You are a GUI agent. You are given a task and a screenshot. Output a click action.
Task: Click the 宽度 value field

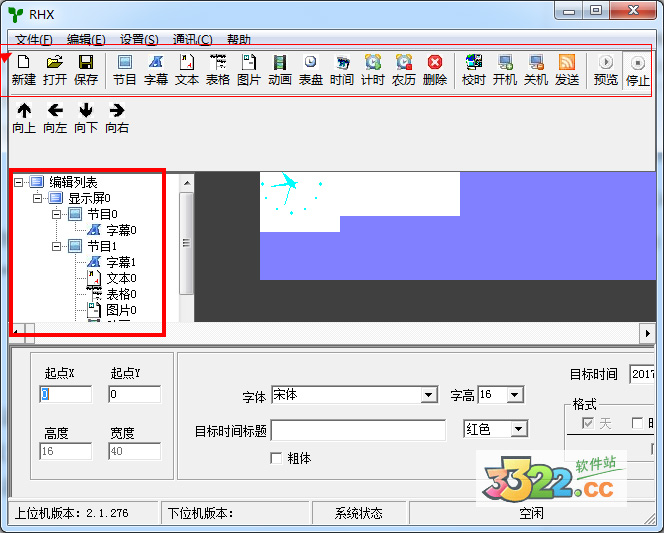[x=134, y=451]
